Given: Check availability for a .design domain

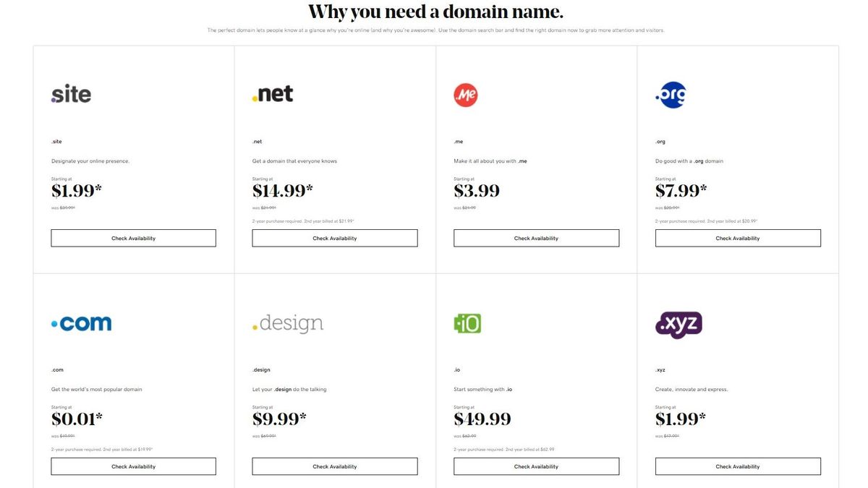Looking at the screenshot, I should (334, 466).
